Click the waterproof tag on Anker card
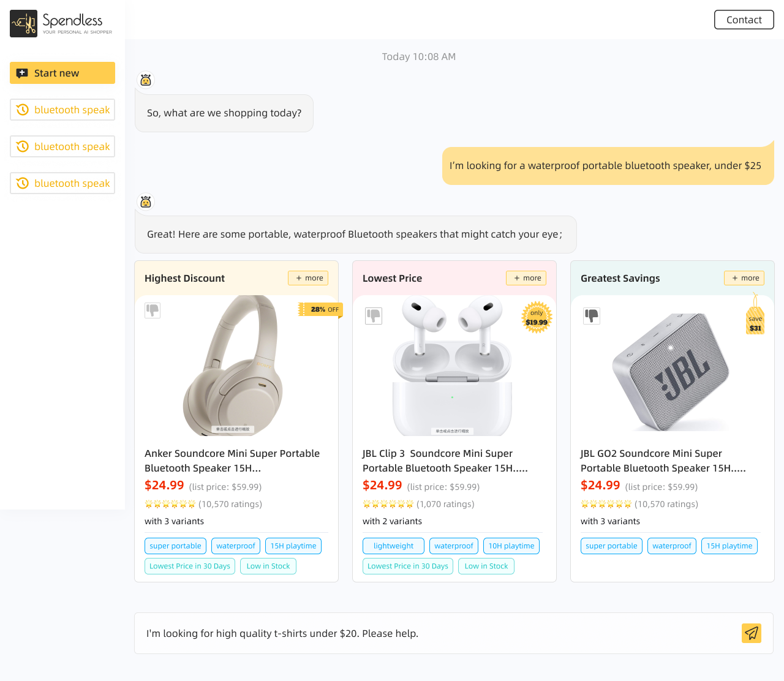The image size is (784, 681). pos(236,546)
